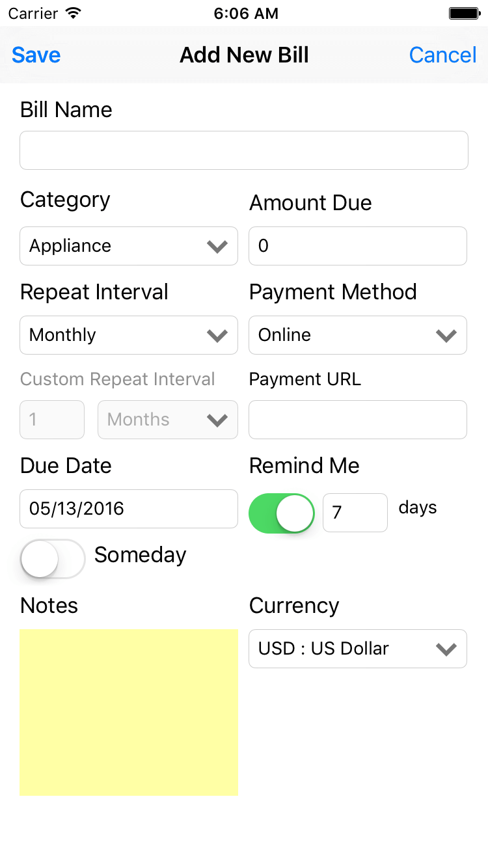Tap the Save button

tap(36, 55)
